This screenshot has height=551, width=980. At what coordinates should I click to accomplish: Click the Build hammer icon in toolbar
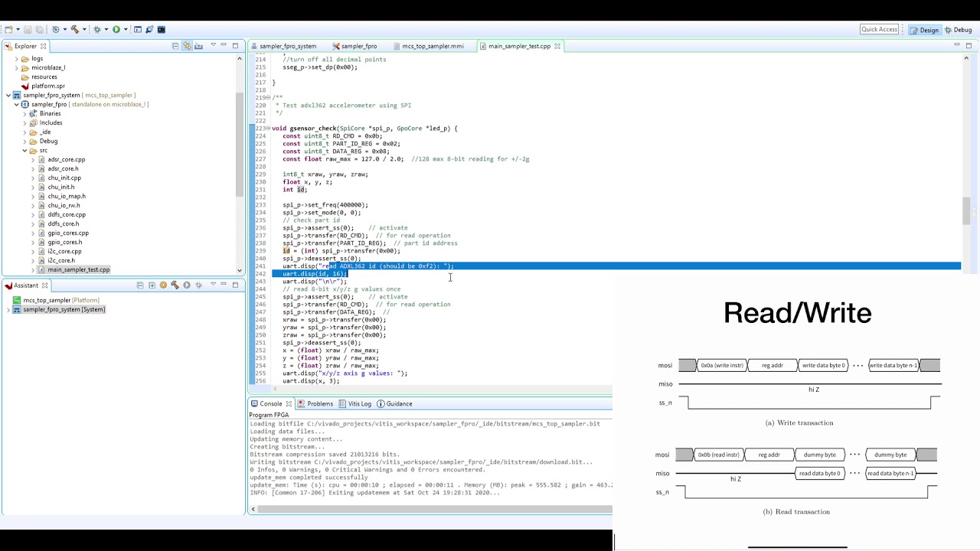coord(74,30)
